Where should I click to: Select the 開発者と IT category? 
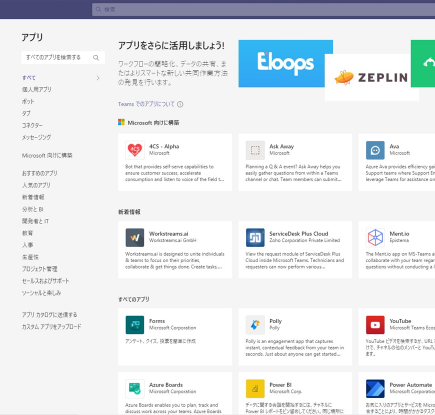click(35, 221)
